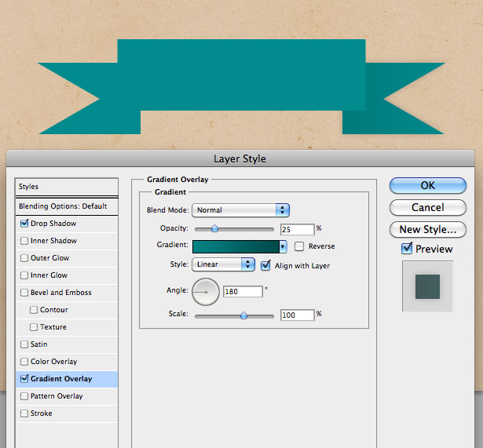The width and height of the screenshot is (483, 448).
Task: Enable the Stroke checkbox
Action: (24, 413)
